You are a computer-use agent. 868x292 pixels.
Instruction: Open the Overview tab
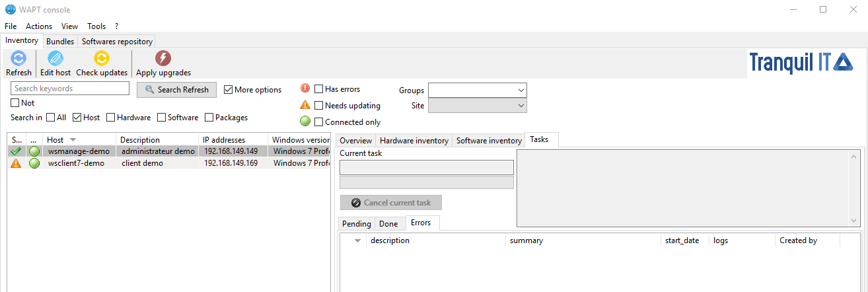click(x=356, y=141)
